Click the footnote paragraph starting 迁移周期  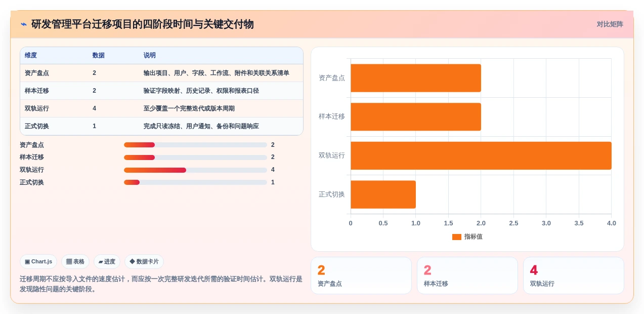point(161,284)
